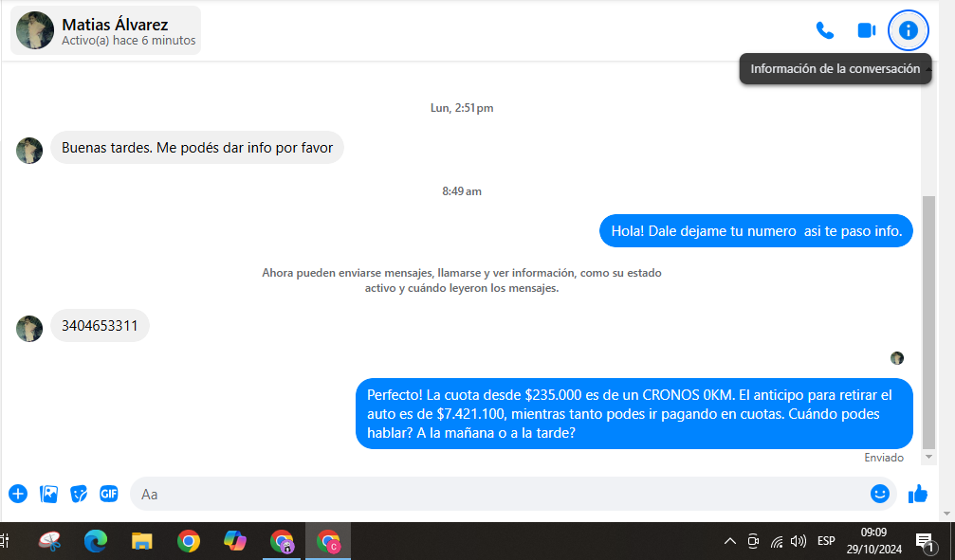This screenshot has height=560, width=955.
Task: Click the page scrollbar down arrow
Action: (x=946, y=514)
